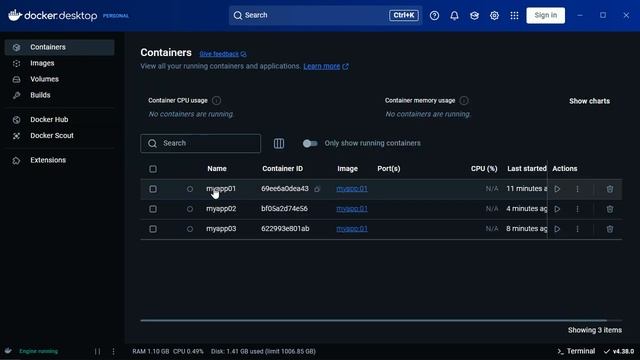Start the myapp02 container
Viewport: 640px width, 360px height.
(557, 209)
